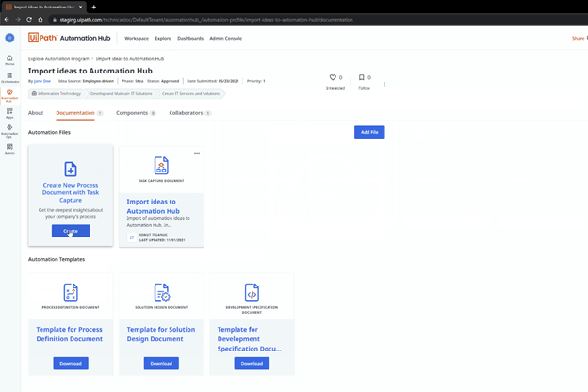Click Create IT Services and Solutions chip
Image resolution: width=588 pixels, height=392 pixels.
(x=190, y=94)
